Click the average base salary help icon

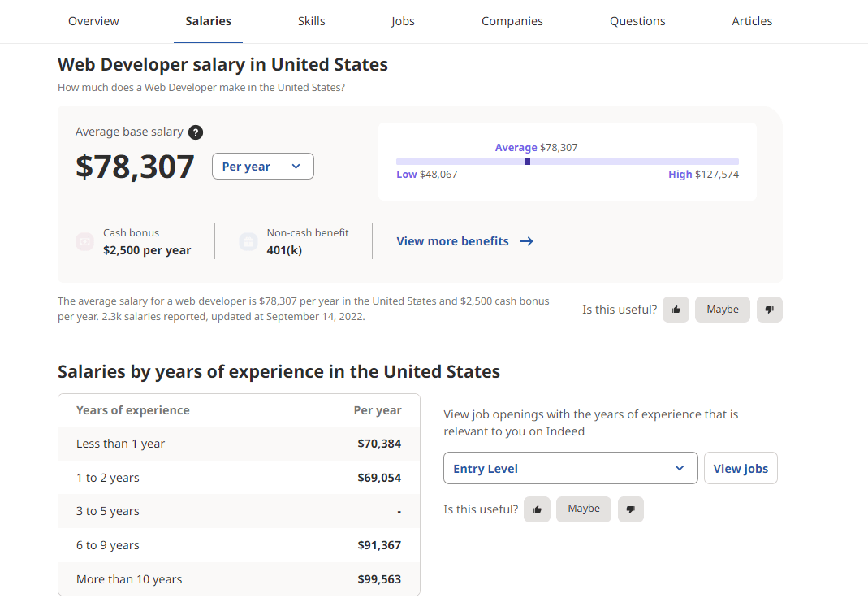196,132
